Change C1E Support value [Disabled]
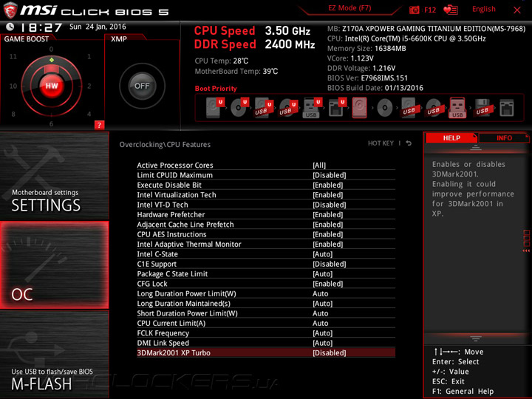This screenshot has height=399, width=532. (x=329, y=264)
